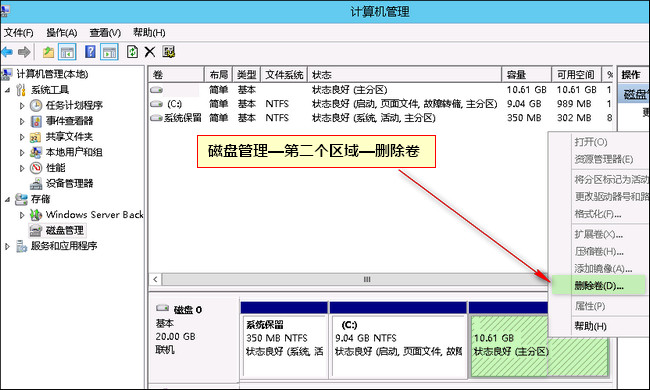This screenshot has width=650, height=390.
Task: Click the blue Help question-mark toolbar icon
Action: point(90,52)
